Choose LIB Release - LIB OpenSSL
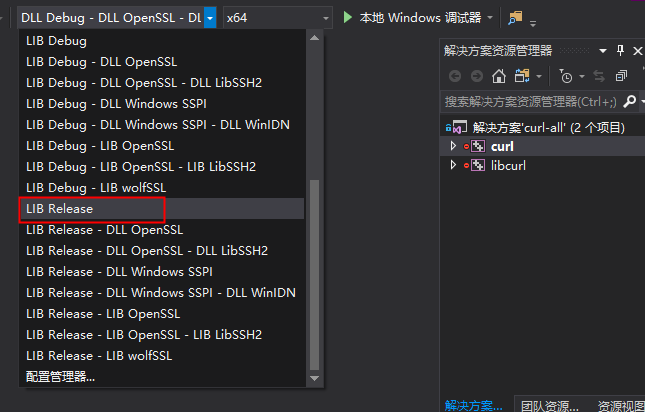 [x=162, y=313]
